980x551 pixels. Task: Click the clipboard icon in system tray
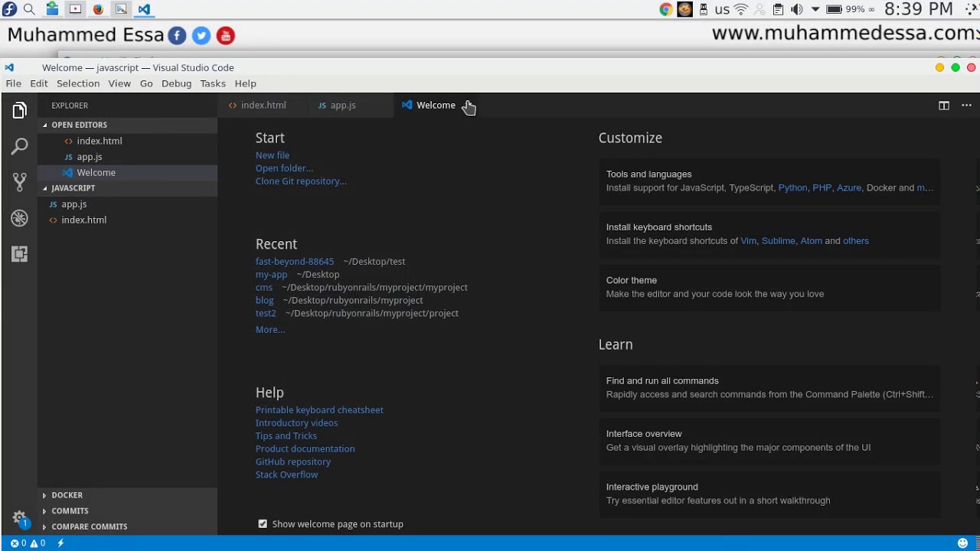[778, 9]
